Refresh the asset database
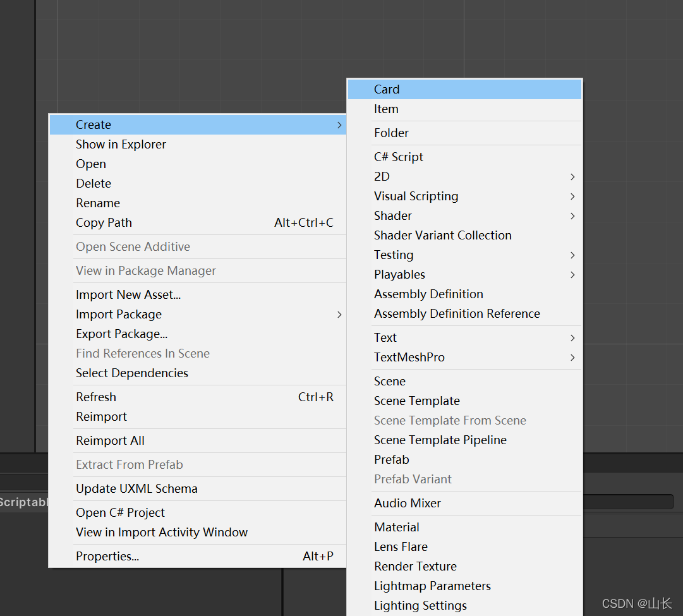Image resolution: width=683 pixels, height=616 pixels. (x=96, y=397)
